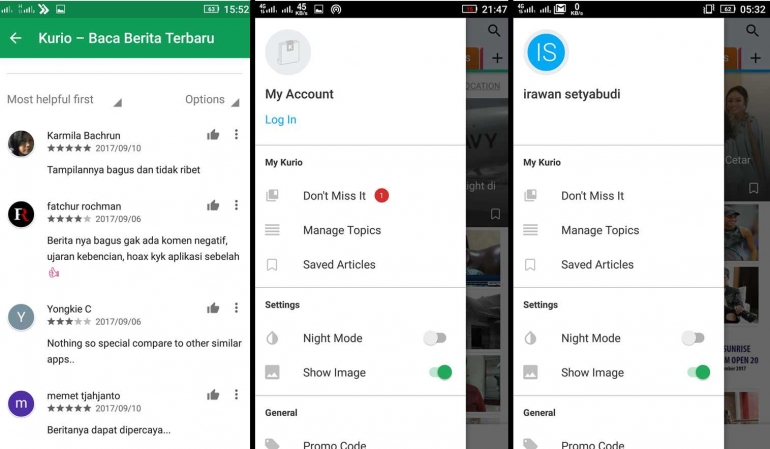Screen dimensions: 770x449
Task: Tap Manage Topics list icon in irawan's drawer
Action: click(530, 230)
